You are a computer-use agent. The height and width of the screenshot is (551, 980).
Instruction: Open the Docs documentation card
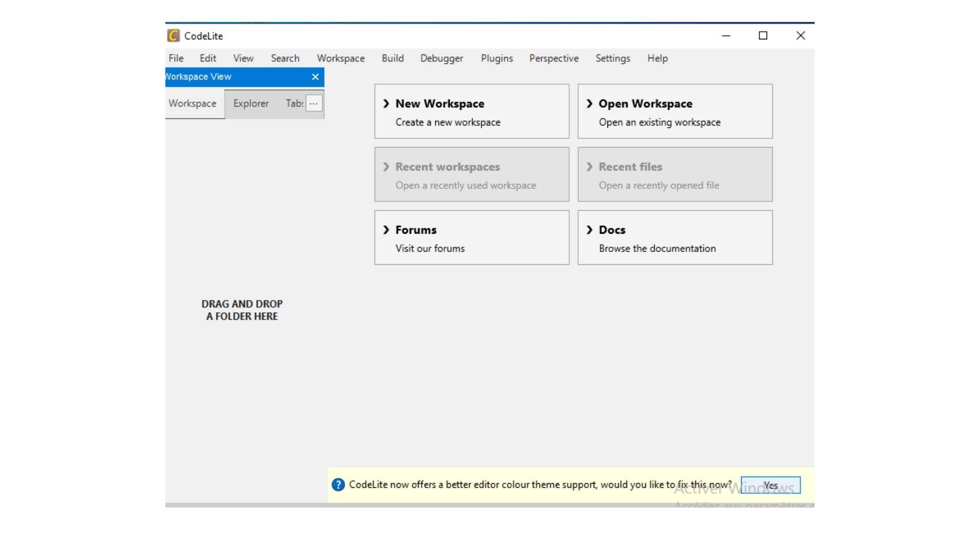pos(675,238)
